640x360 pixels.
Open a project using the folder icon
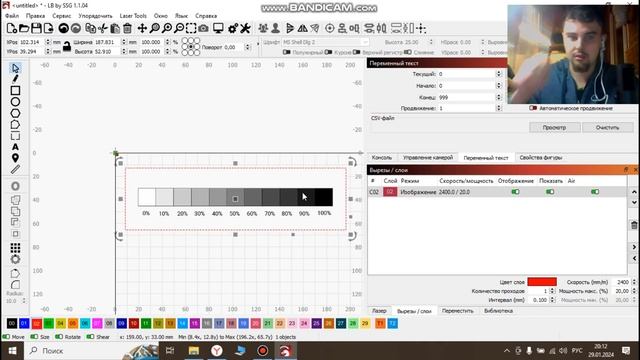point(24,28)
